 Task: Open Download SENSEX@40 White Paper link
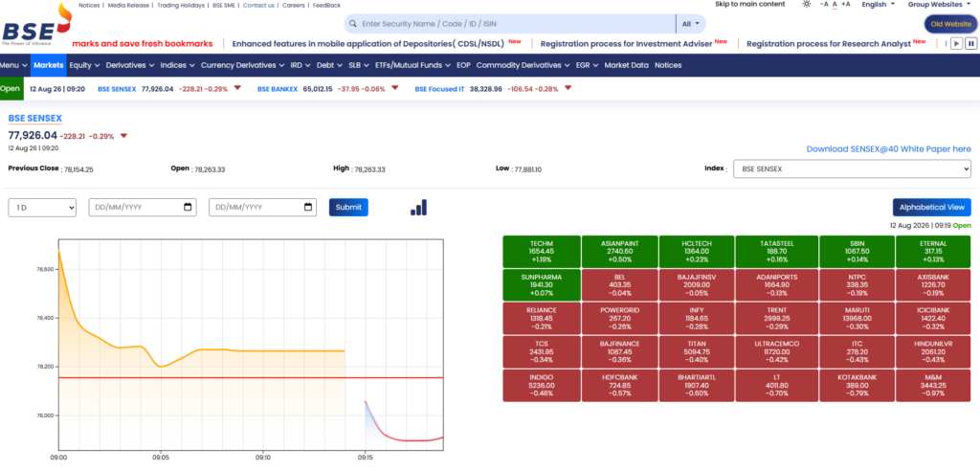[889, 149]
